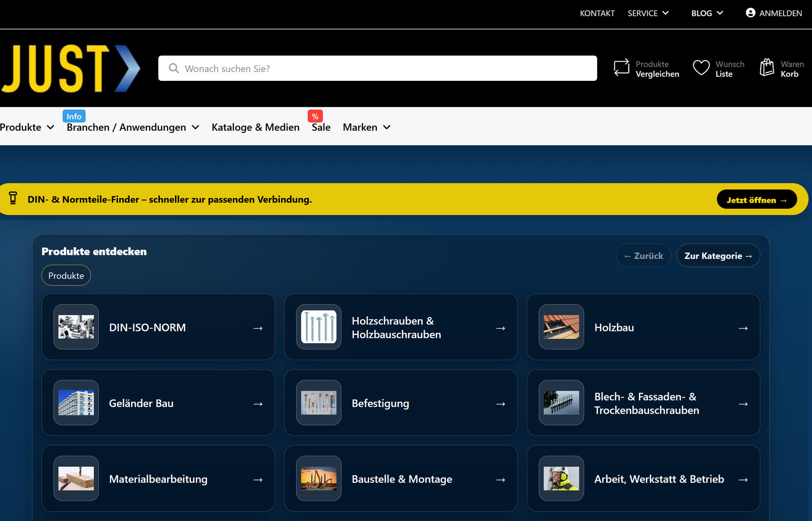Click the DIN-ISO-NORM category label
Image resolution: width=812 pixels, height=521 pixels.
point(147,327)
